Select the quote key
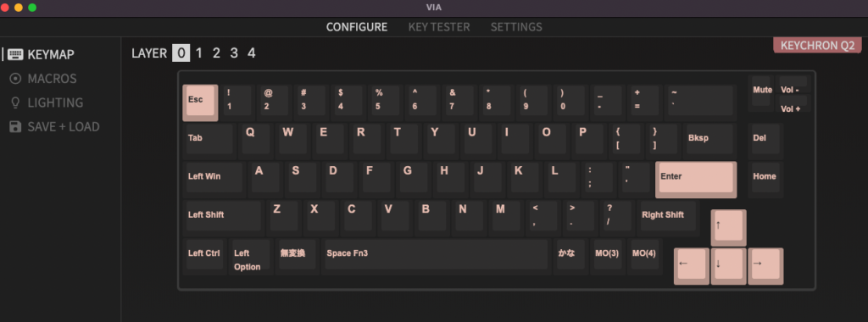Viewport: 868px width, 322px height. click(636, 179)
